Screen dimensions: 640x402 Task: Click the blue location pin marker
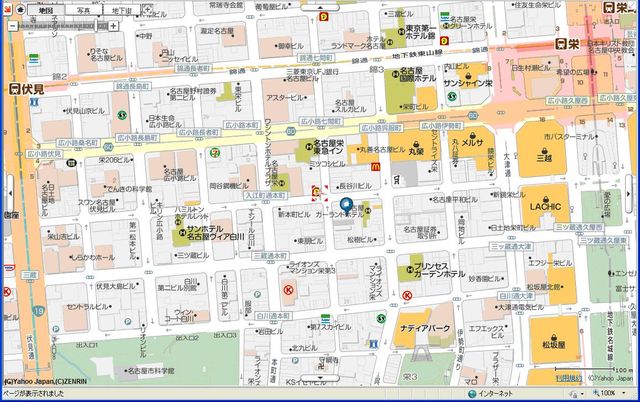[x=347, y=206]
